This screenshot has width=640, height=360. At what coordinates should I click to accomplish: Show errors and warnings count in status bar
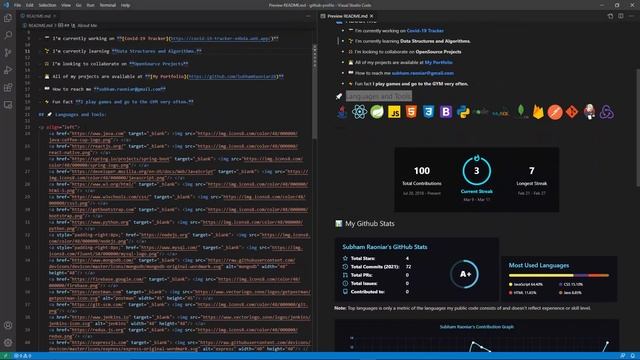[23, 356]
